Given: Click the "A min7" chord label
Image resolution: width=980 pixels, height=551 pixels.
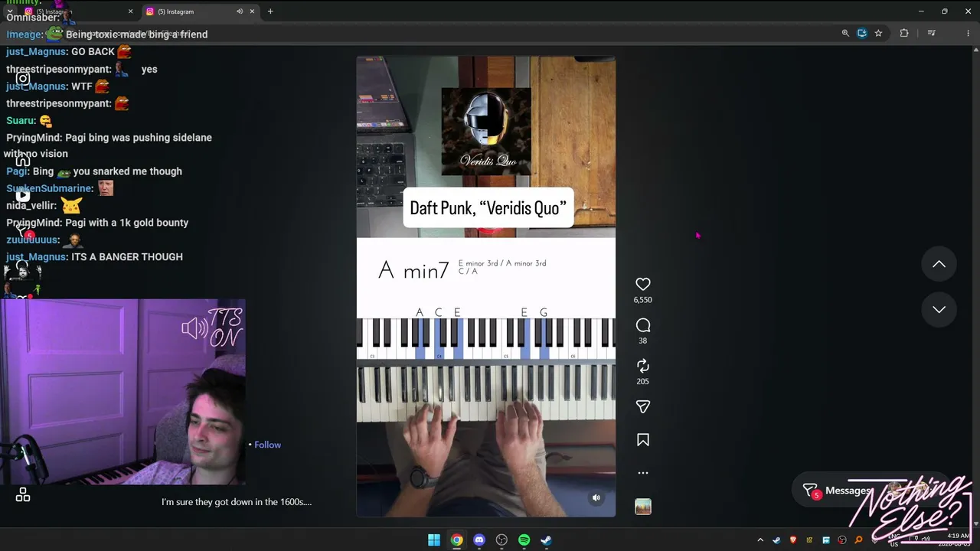Looking at the screenshot, I should 413,270.
